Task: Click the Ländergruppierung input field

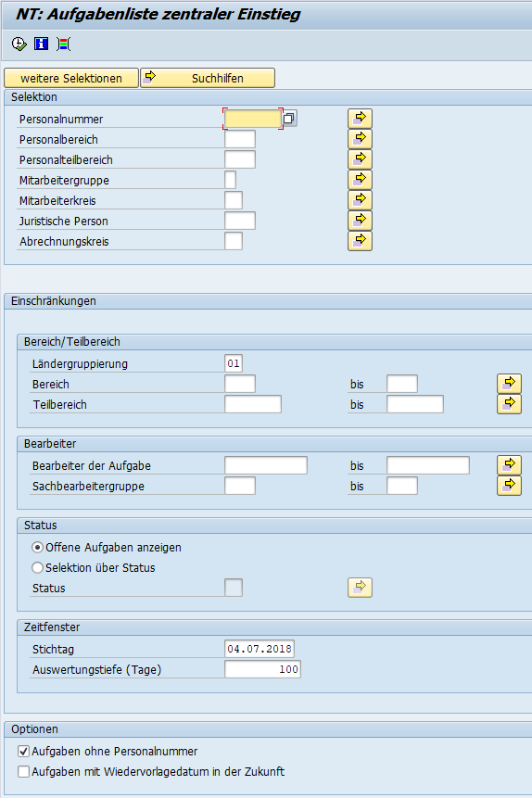Action: [234, 363]
